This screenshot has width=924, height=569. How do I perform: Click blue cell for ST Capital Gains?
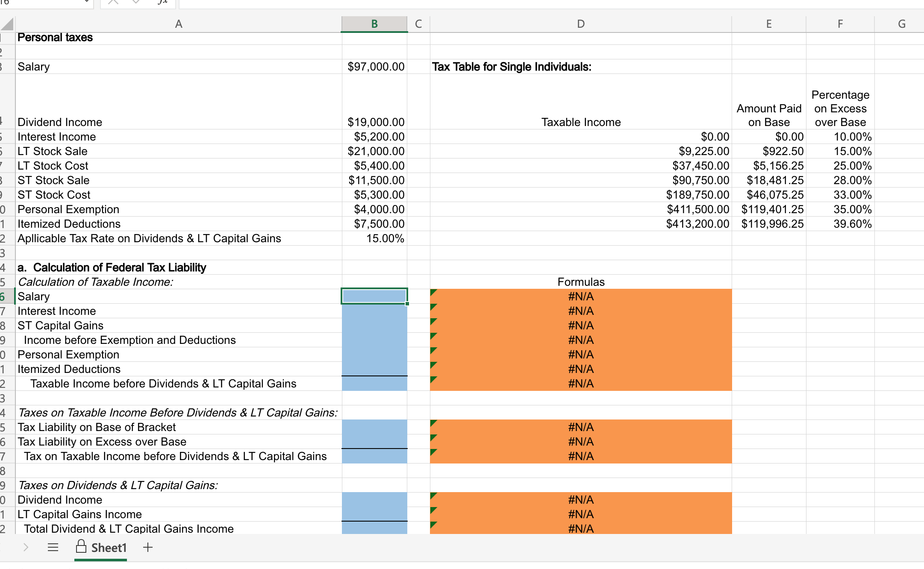coord(374,326)
